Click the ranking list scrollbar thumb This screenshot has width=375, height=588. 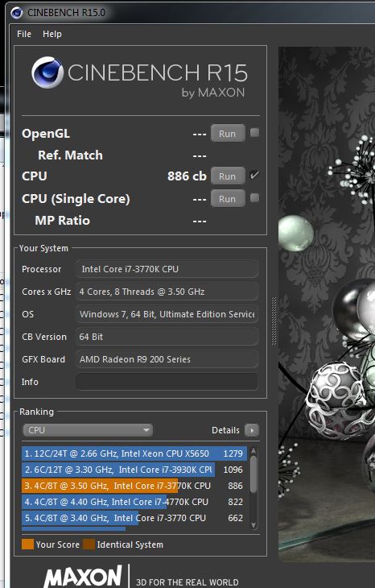point(253,474)
